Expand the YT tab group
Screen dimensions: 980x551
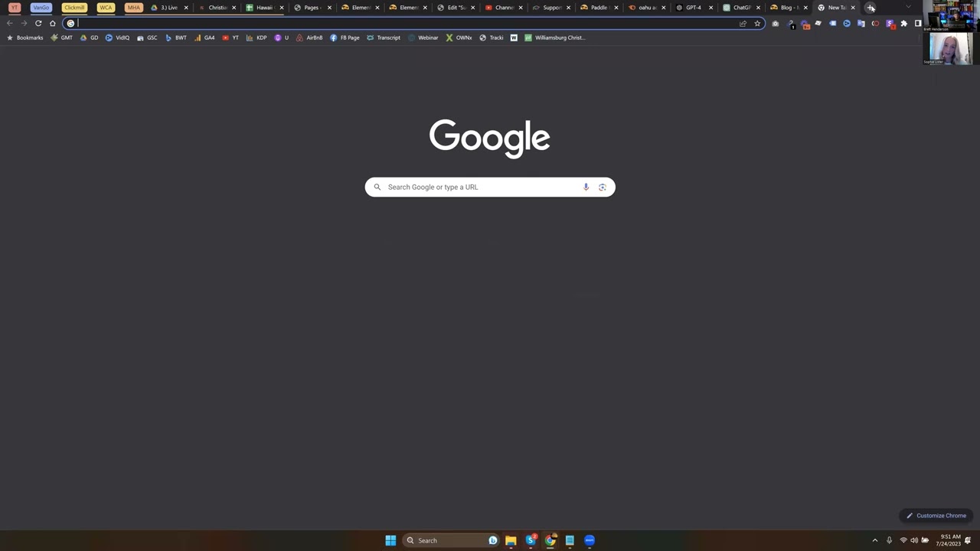(14, 8)
